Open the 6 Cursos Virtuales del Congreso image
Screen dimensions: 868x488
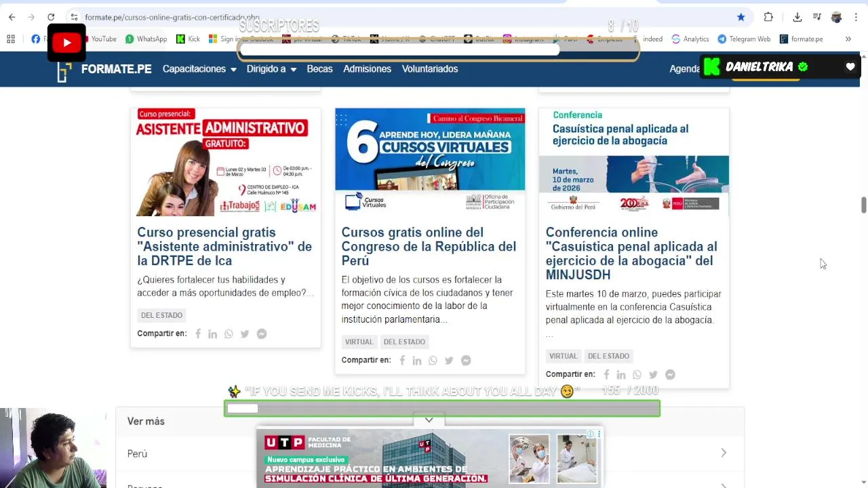click(x=430, y=162)
